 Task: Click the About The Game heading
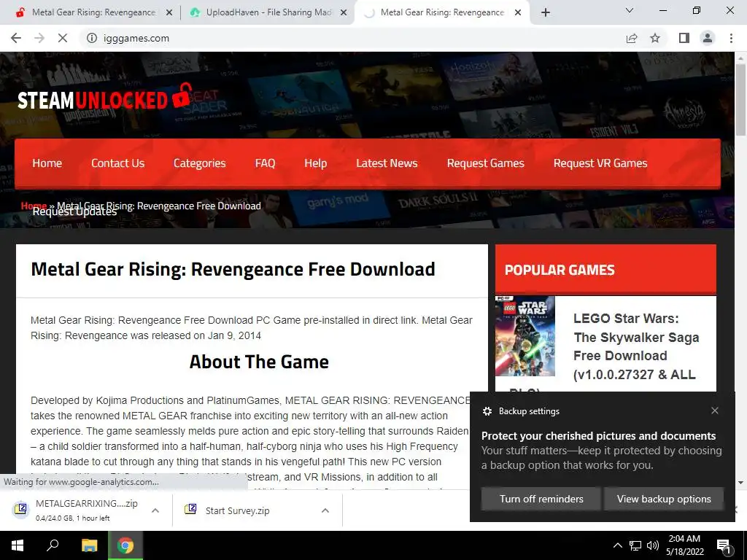click(259, 362)
